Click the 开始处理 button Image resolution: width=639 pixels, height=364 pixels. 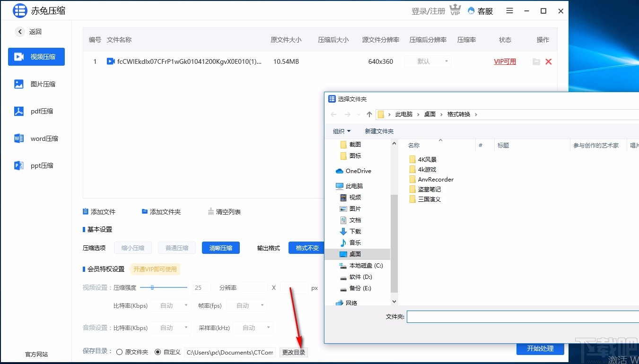point(540,348)
